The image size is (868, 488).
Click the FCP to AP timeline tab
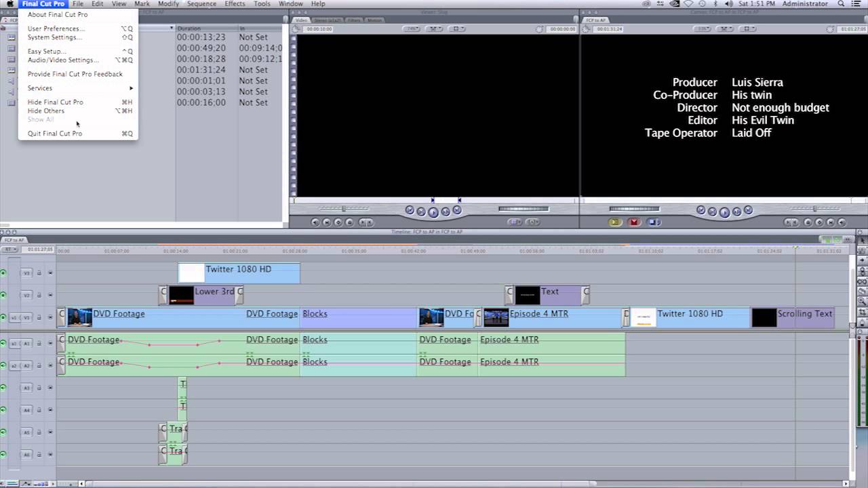click(x=14, y=240)
